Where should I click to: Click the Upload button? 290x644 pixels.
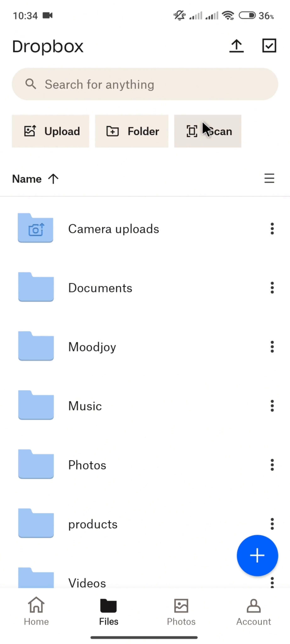(51, 131)
